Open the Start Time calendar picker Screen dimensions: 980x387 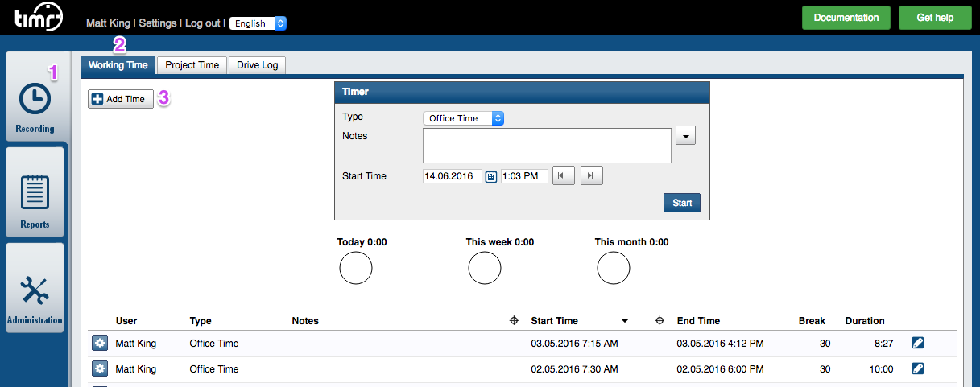491,176
